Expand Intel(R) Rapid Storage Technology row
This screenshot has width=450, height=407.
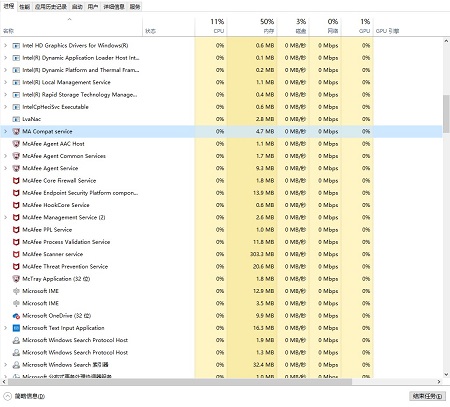[x=5, y=95]
